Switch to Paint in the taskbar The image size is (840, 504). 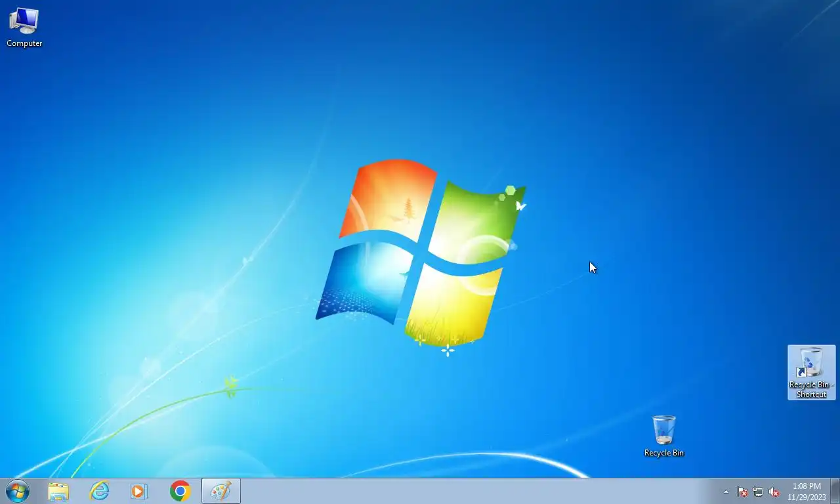[221, 491]
